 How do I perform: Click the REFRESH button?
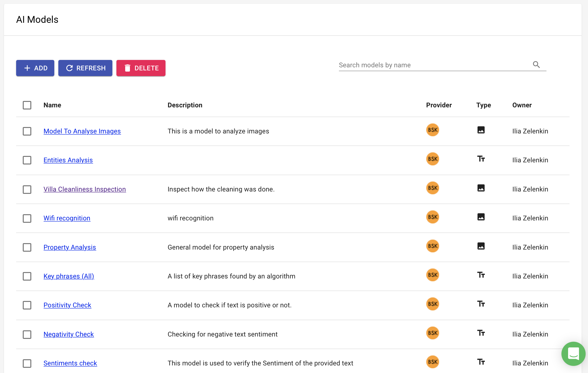(x=85, y=68)
